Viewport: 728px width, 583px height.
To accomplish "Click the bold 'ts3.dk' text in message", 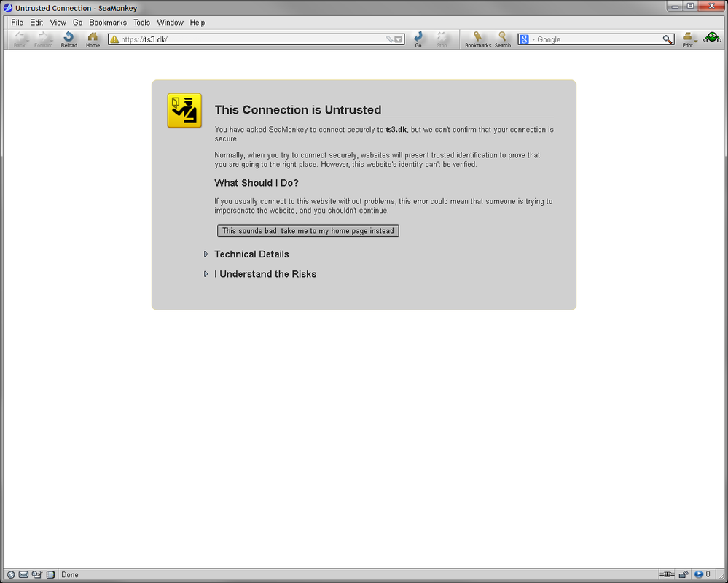I will [396, 130].
